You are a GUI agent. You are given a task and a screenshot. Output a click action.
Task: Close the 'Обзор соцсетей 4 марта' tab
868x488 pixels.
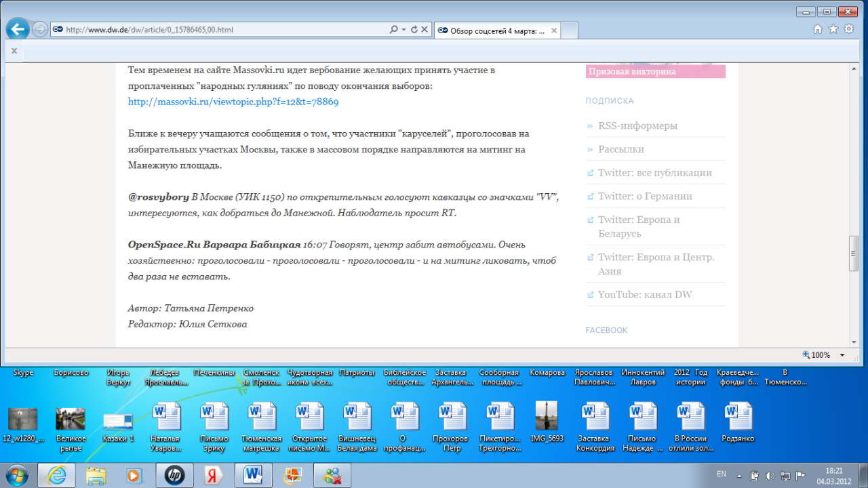(554, 30)
